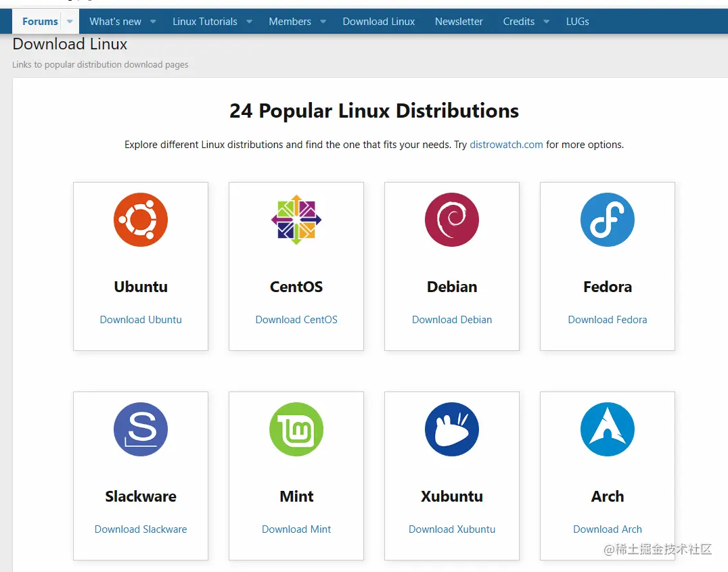Expand the Forums dropdown arrow
The height and width of the screenshot is (572, 728).
pos(70,22)
